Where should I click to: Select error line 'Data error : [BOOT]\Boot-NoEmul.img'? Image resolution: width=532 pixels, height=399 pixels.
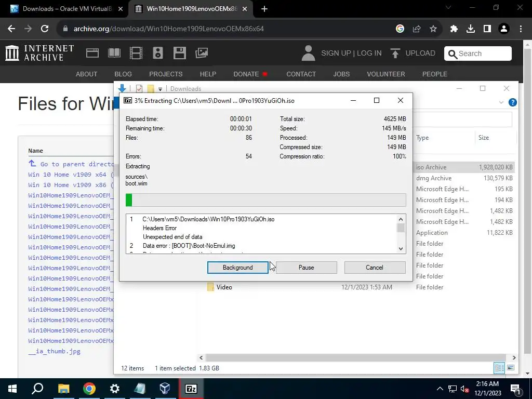(x=189, y=246)
